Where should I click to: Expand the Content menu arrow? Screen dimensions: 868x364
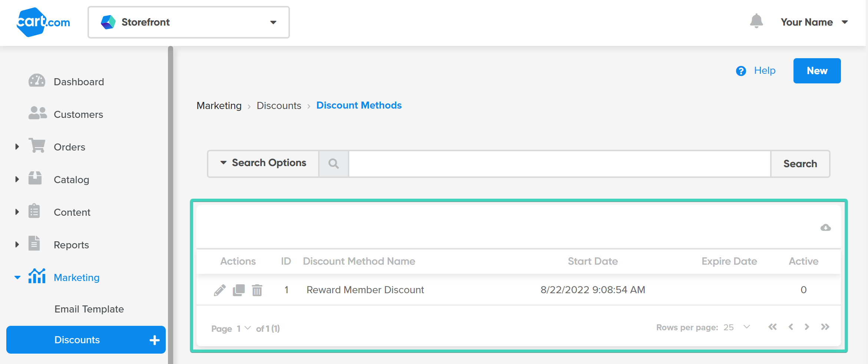(x=17, y=212)
